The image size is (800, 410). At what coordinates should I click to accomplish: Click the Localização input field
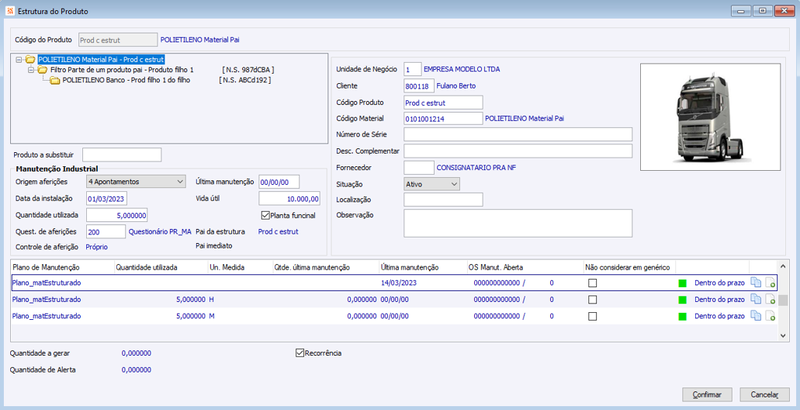click(x=443, y=200)
